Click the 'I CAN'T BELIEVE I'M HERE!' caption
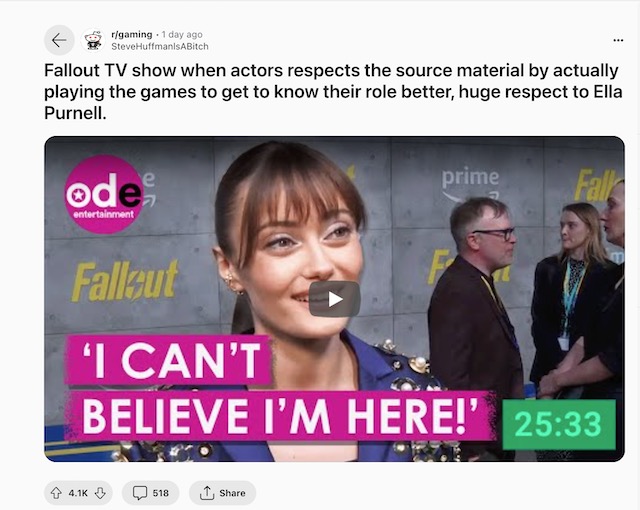 (x=280, y=388)
